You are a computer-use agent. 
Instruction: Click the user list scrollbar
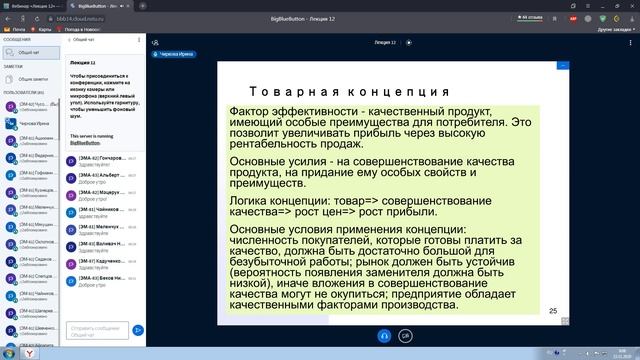60,120
